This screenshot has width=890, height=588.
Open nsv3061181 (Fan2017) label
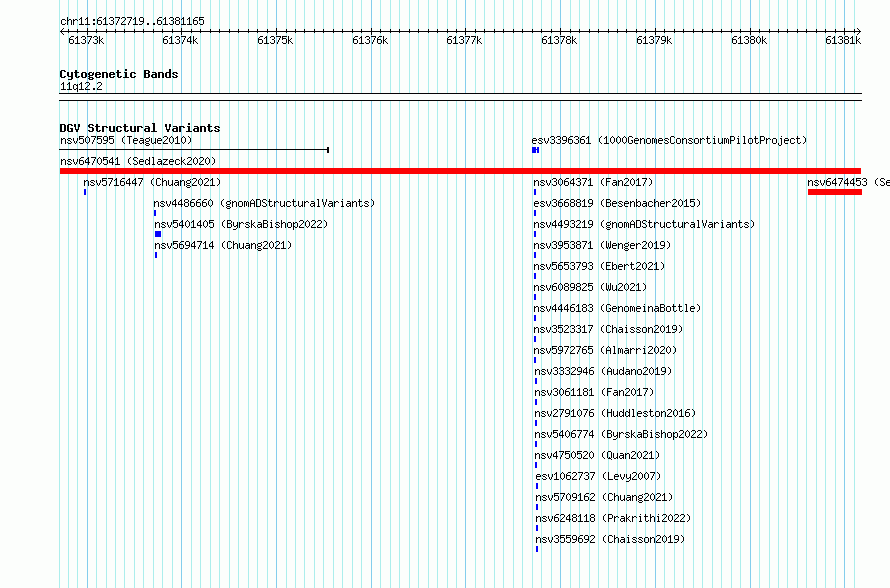coord(594,392)
